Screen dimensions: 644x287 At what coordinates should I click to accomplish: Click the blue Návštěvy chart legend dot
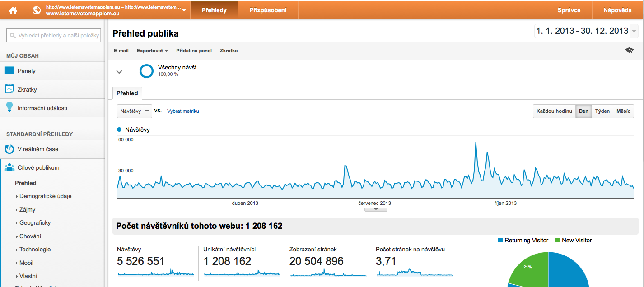coord(119,130)
